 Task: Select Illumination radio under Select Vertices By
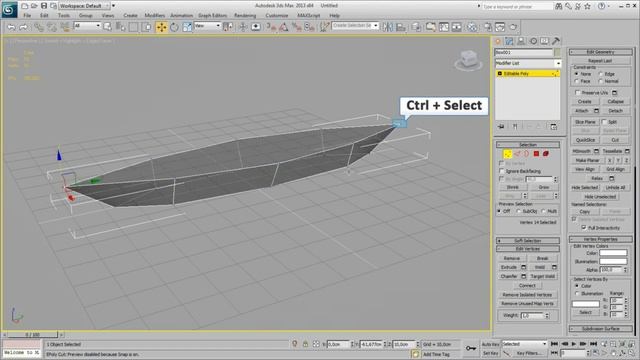pos(577,293)
